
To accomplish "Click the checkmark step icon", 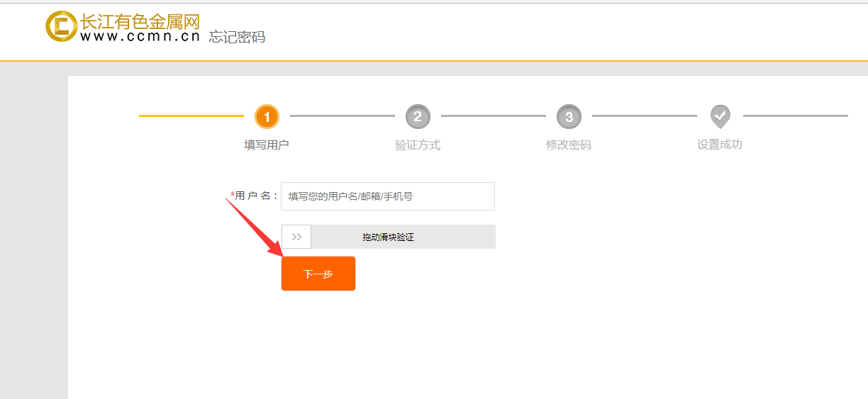I will click(720, 116).
